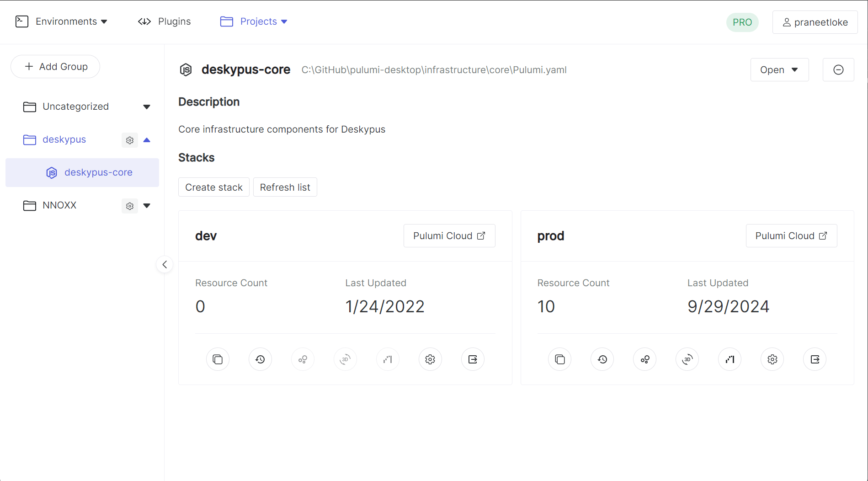Click the export icon in prod stack

click(815, 359)
